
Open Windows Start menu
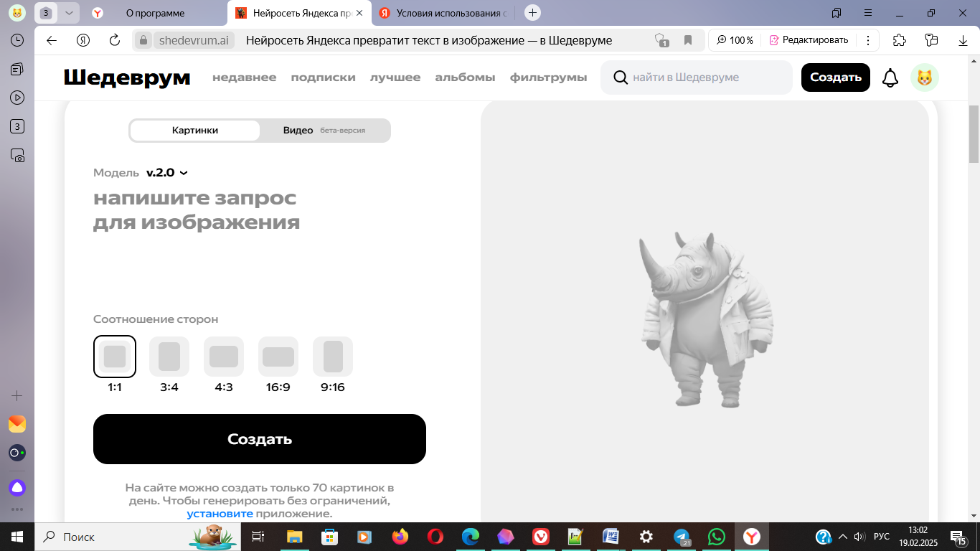pyautogui.click(x=17, y=537)
